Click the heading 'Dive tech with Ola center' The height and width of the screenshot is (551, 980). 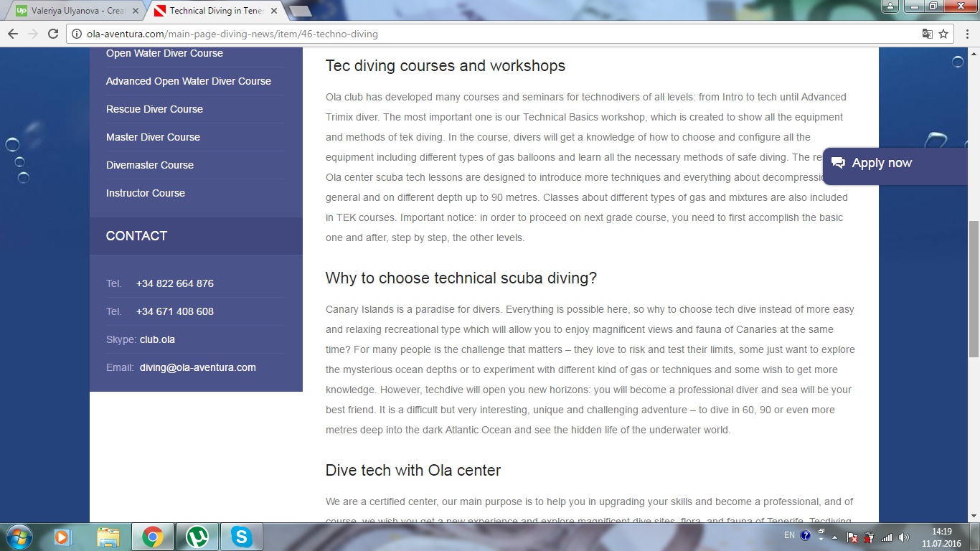413,471
